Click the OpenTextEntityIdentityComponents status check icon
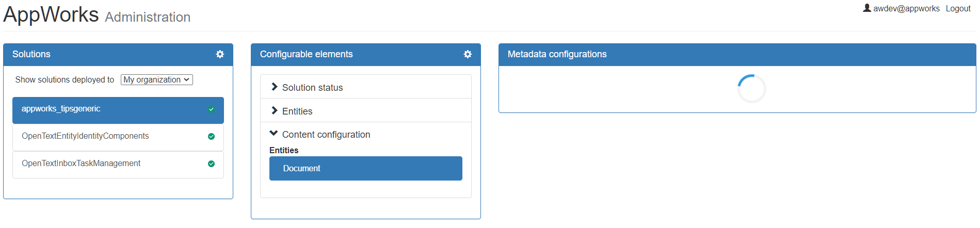Screen dimensions: 980x228 point(211,137)
